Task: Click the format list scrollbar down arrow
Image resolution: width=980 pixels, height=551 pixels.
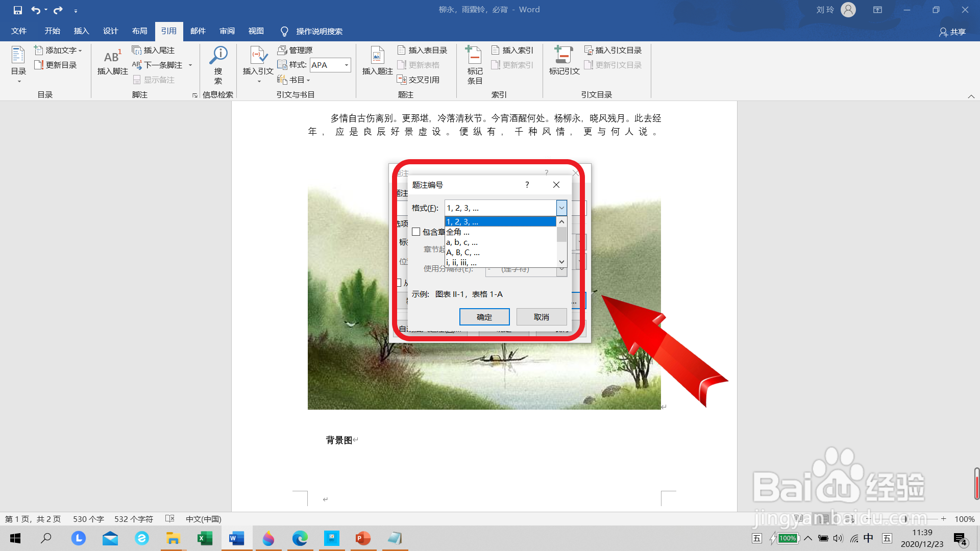Action: pos(561,262)
